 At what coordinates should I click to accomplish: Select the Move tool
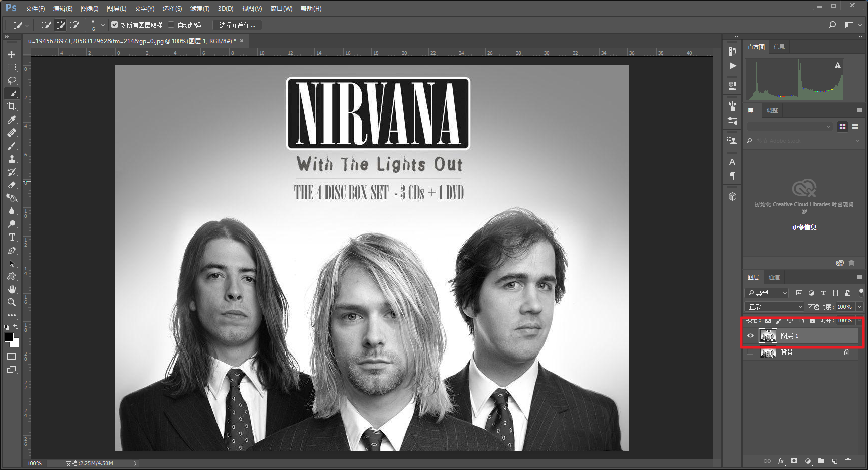point(12,54)
